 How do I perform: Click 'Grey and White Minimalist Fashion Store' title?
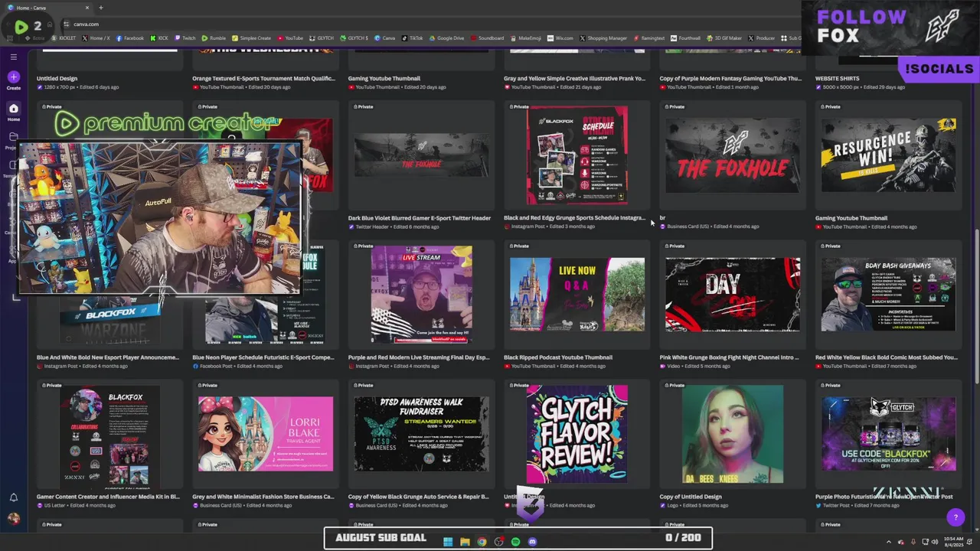click(x=263, y=497)
